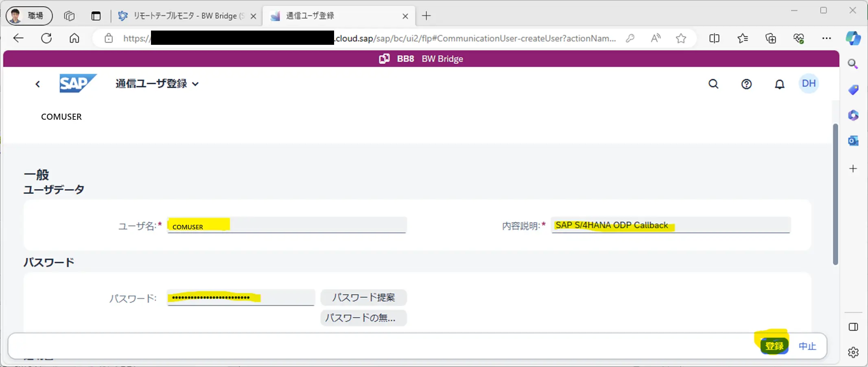Click the 中止 cancel button
Image resolution: width=868 pixels, height=367 pixels.
point(807,346)
